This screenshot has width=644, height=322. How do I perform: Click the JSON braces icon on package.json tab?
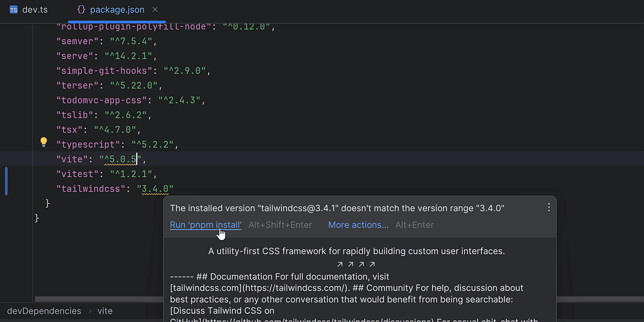click(x=81, y=10)
